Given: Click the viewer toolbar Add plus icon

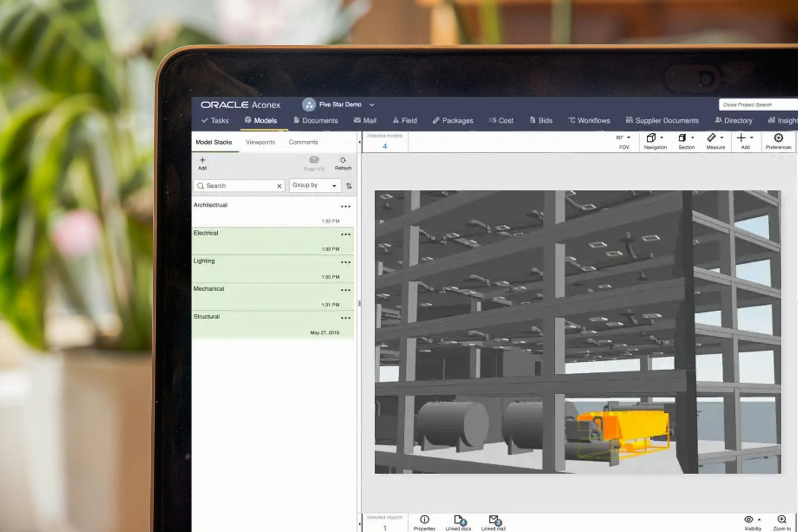Looking at the screenshot, I should tap(741, 137).
